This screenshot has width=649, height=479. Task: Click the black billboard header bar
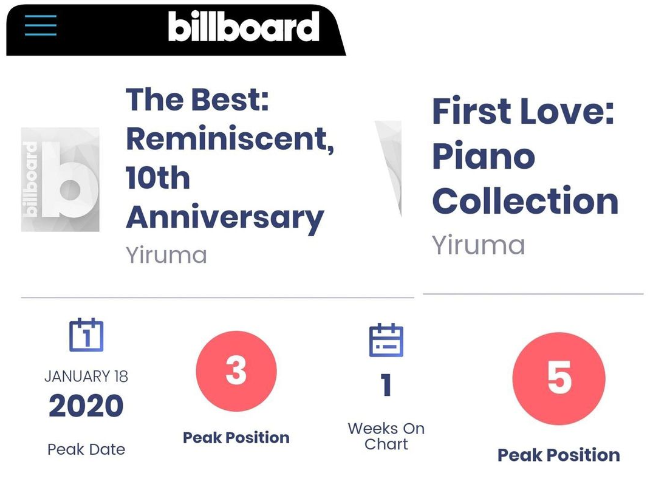tap(176, 30)
